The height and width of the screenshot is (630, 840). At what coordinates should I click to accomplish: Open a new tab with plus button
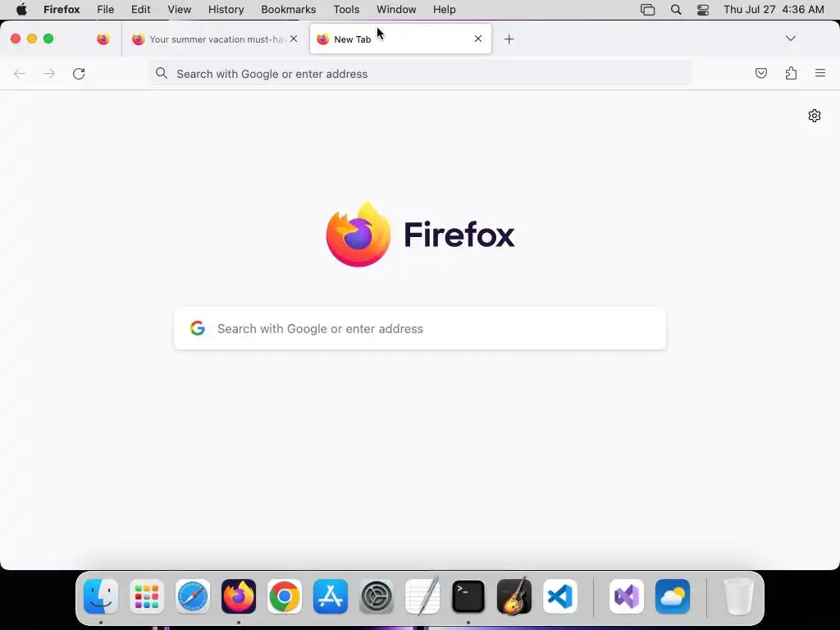click(x=509, y=39)
